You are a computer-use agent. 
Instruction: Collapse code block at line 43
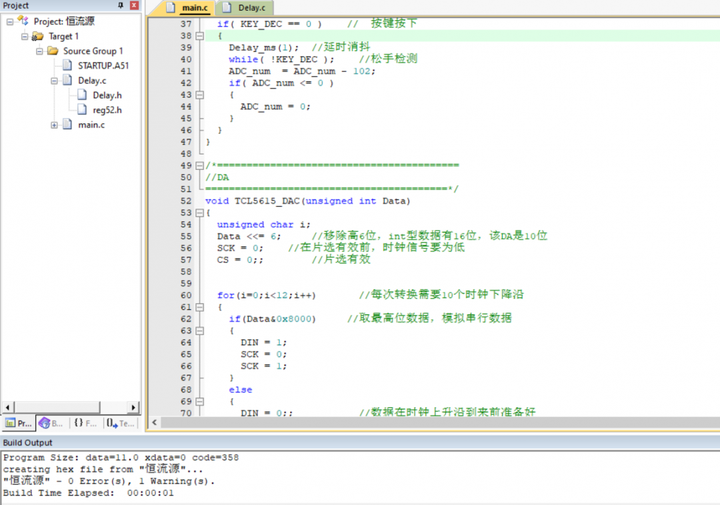pos(200,95)
